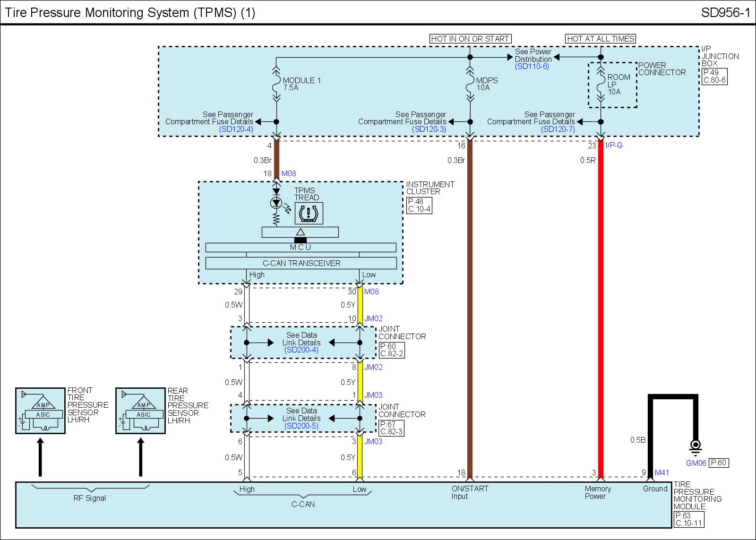
Task: Open I/P junction box reference P.49 C.80-6
Action: (x=714, y=76)
